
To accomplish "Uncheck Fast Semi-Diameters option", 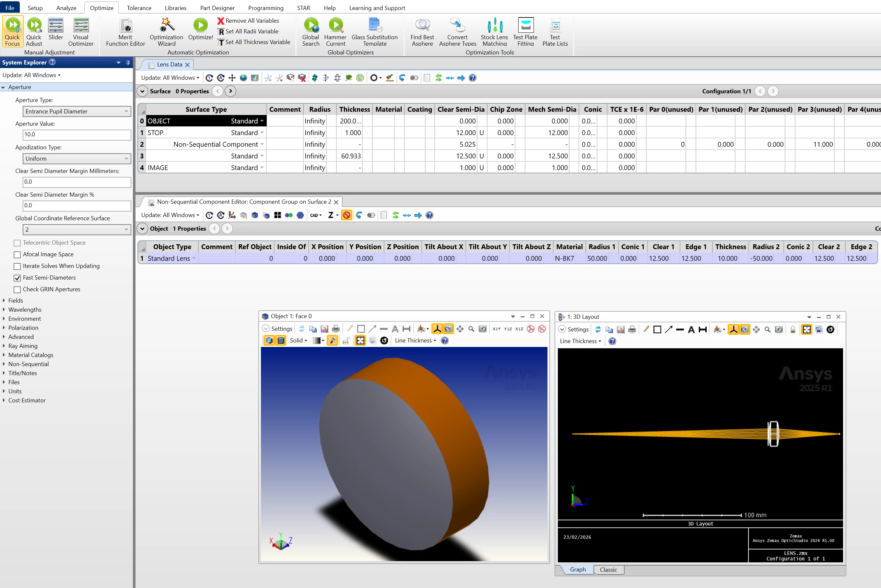I will click(x=17, y=278).
